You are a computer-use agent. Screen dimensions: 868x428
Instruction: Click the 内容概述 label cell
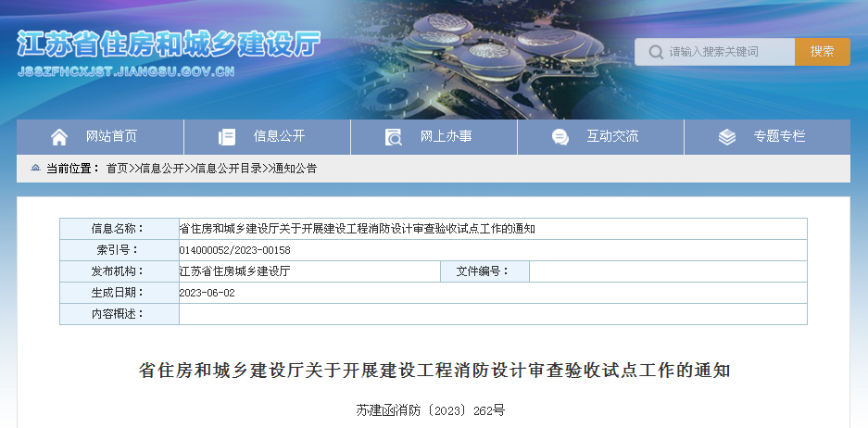coord(120,314)
